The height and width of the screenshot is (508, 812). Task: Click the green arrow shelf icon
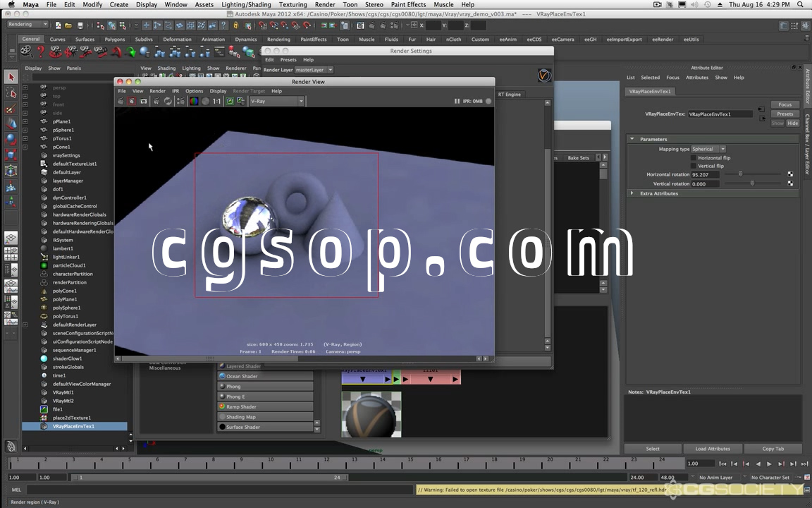click(x=130, y=52)
